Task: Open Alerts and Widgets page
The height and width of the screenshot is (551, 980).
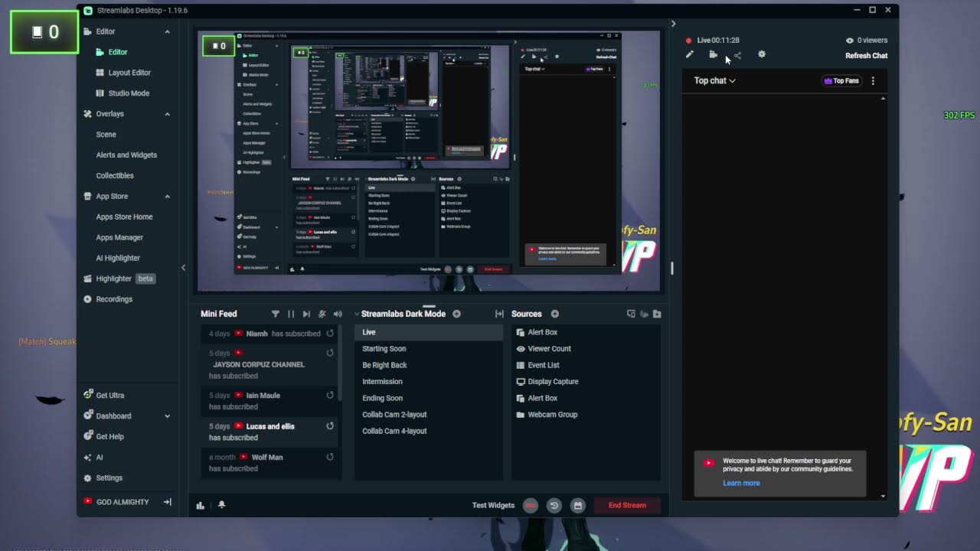Action: pos(126,155)
